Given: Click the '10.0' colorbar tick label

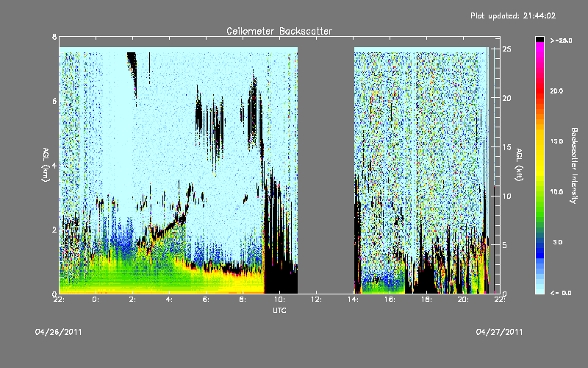Looking at the screenshot, I should pyautogui.click(x=556, y=191).
